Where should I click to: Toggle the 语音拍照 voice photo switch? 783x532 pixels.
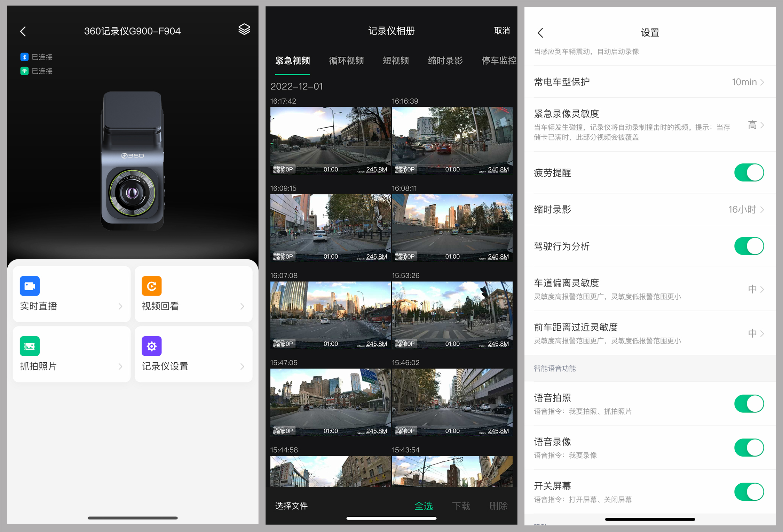click(749, 404)
